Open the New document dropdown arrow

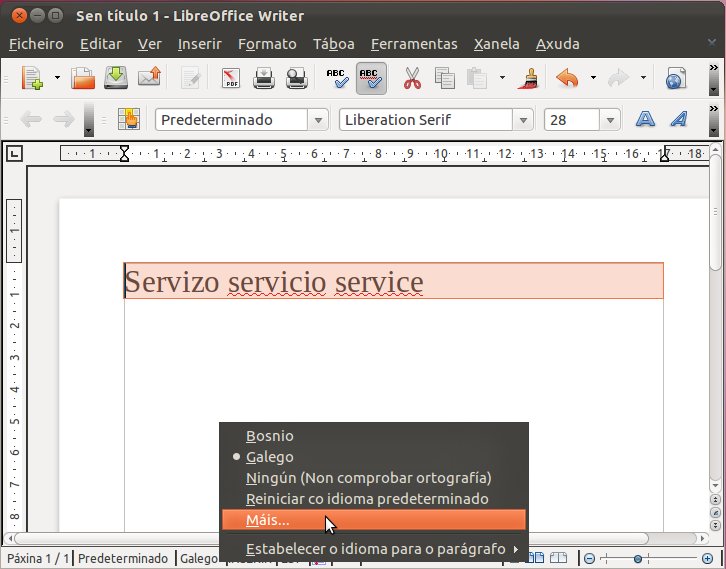[x=57, y=78]
